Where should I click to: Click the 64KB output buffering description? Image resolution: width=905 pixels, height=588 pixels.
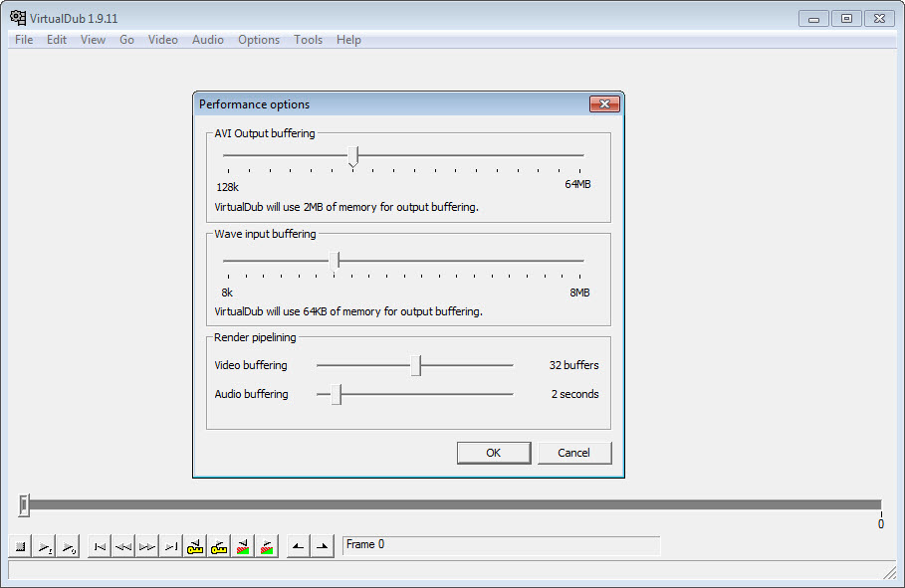click(x=348, y=311)
